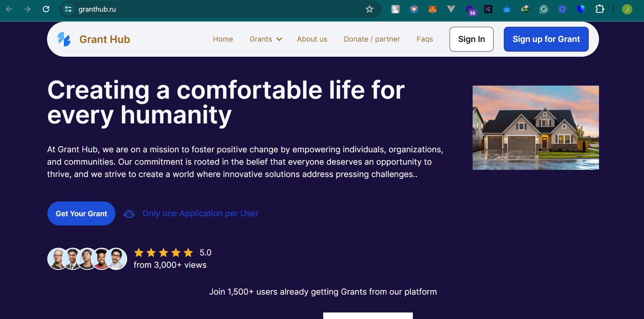Screen dimensions: 644x319
Task: Open the Faqs page
Action: pos(425,39)
